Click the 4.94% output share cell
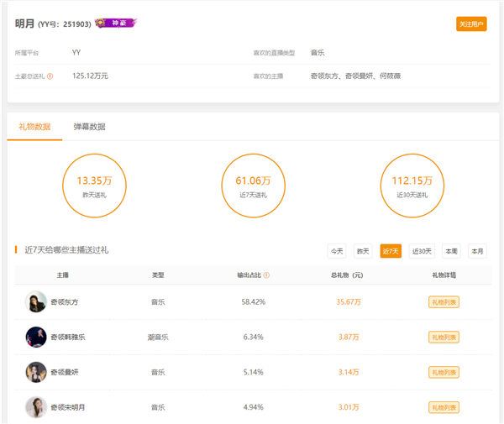504x424 pixels. point(254,407)
